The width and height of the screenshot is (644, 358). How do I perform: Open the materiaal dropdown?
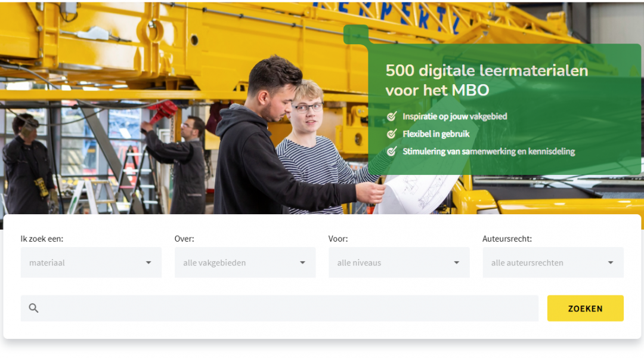pos(91,263)
